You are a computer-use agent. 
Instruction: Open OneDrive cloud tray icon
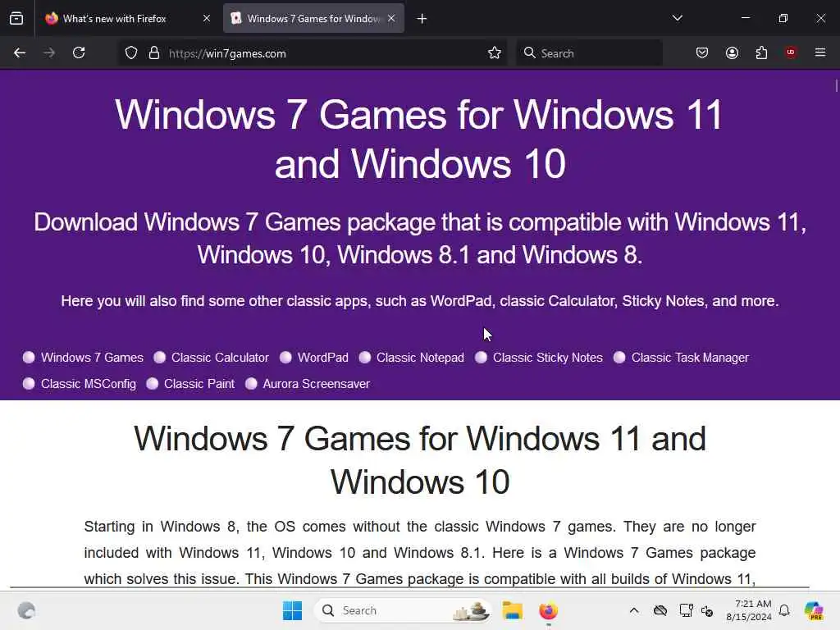point(660,610)
